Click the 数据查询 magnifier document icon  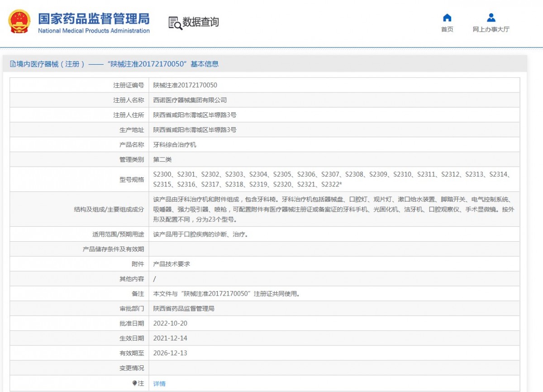click(x=175, y=23)
